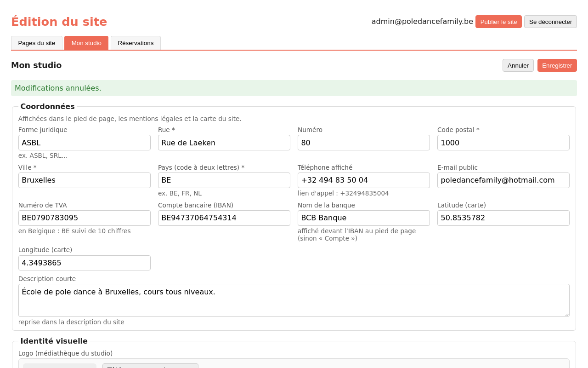The image size is (588, 368).
Task: Click the Latitude (carte) field
Action: tap(503, 218)
